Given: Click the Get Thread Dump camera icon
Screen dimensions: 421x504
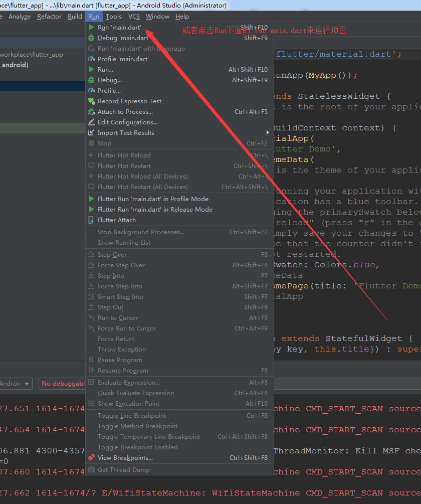Looking at the screenshot, I should point(92,470).
